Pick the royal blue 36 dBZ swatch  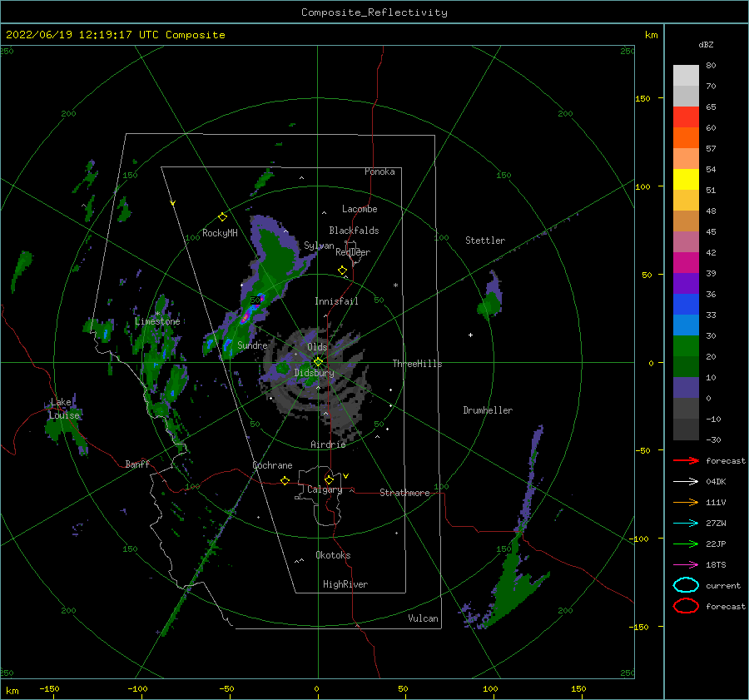[x=686, y=304]
